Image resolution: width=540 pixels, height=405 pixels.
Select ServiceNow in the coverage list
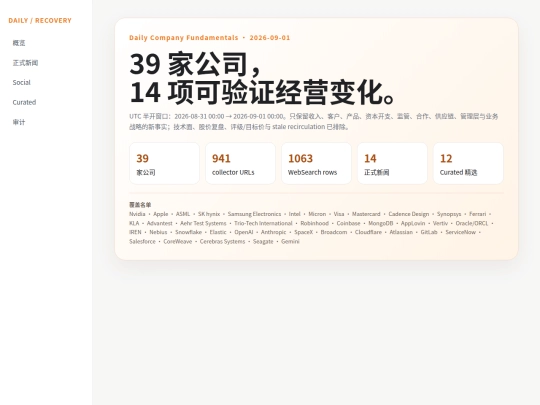click(x=460, y=232)
